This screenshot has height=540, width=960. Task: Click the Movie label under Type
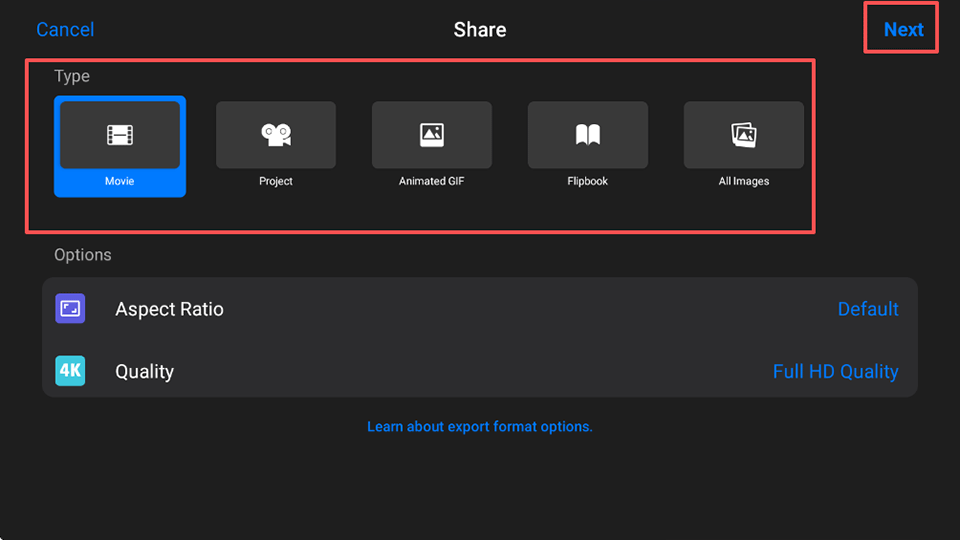[x=119, y=182]
